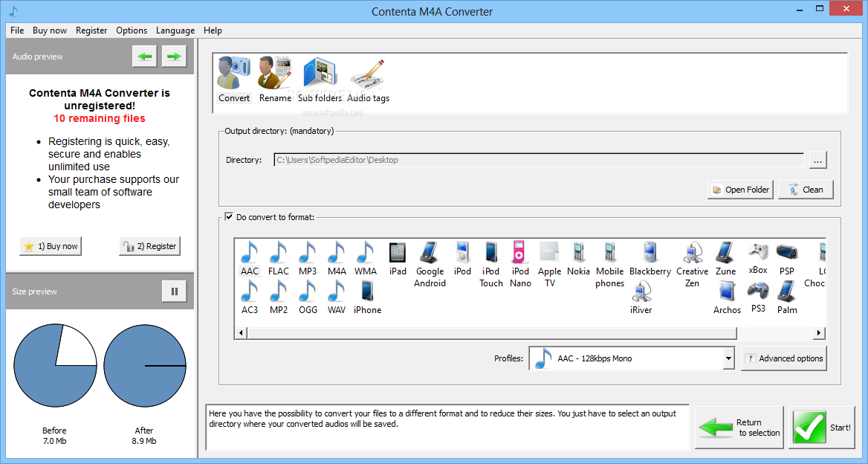Screen dimensions: 868x464
Task: Select the M4A format icon
Action: tap(337, 259)
